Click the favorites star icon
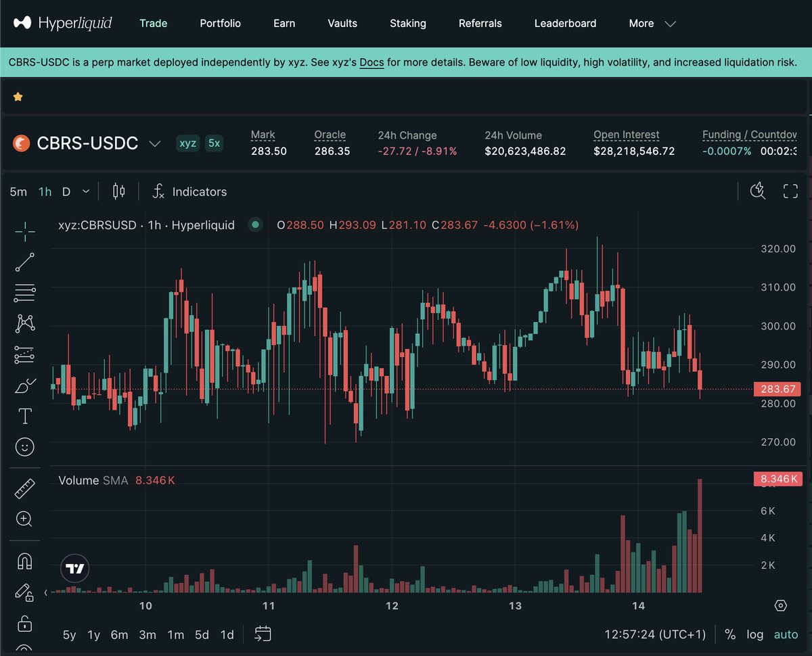Screen dimensions: 812x656 pyautogui.click(x=18, y=97)
